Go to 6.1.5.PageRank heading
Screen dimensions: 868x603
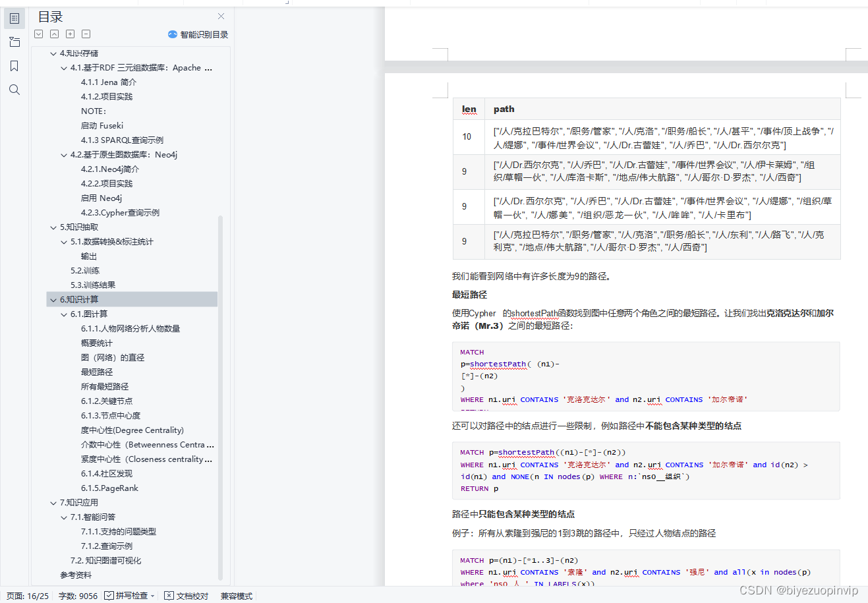tap(109, 488)
